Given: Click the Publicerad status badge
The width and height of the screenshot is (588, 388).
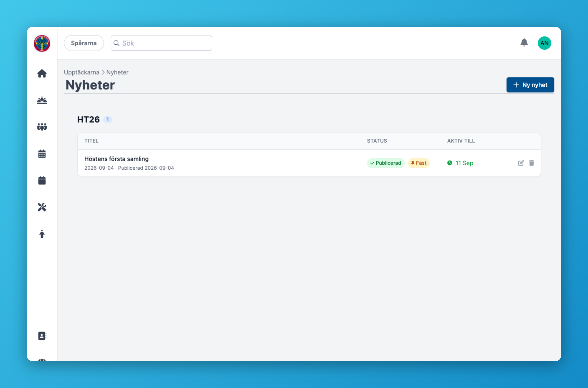Looking at the screenshot, I should [x=386, y=163].
